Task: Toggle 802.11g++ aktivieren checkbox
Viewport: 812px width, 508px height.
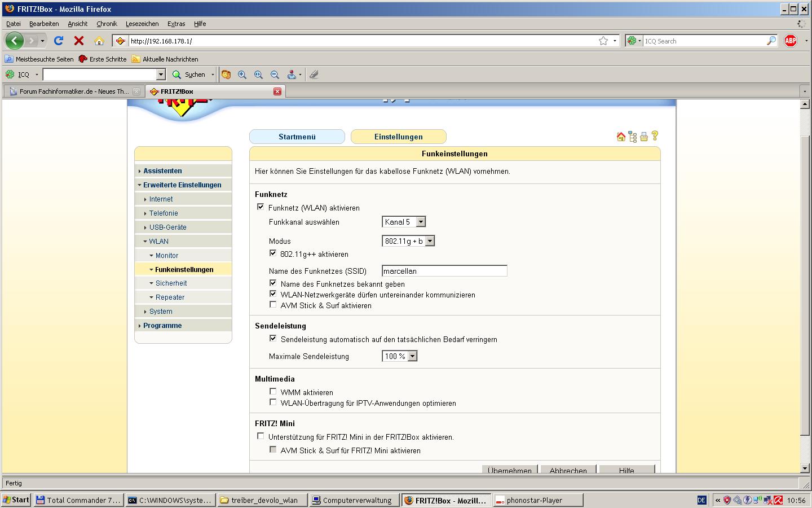Action: coord(273,253)
